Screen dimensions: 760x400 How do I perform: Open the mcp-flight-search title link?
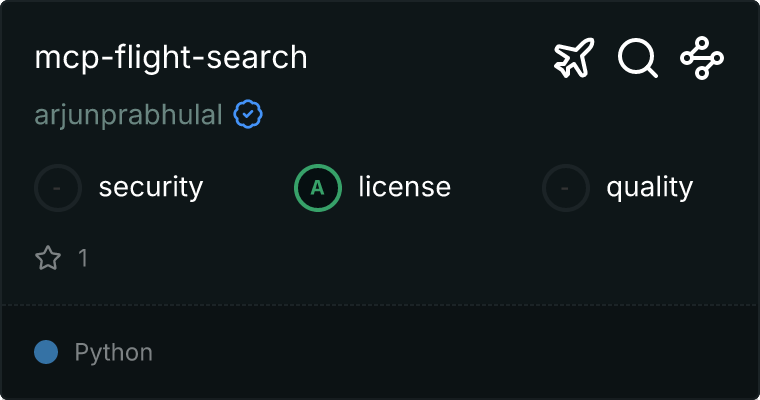(171, 58)
